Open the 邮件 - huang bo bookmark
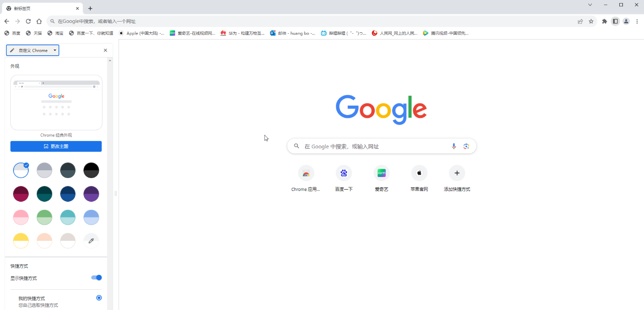This screenshot has width=644, height=310. 293,33
